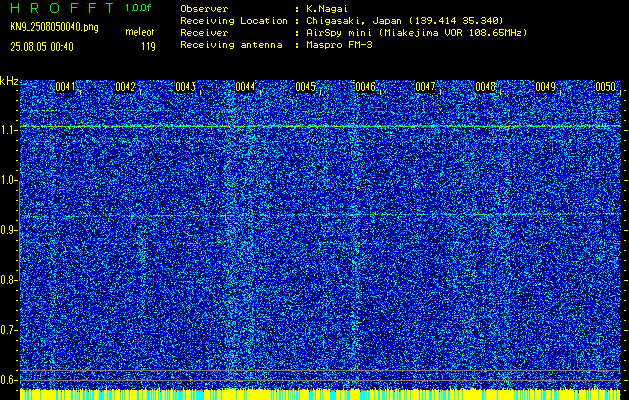Click the kHz axis unit label
Viewport: 629px width, 400px height.
click(9, 81)
